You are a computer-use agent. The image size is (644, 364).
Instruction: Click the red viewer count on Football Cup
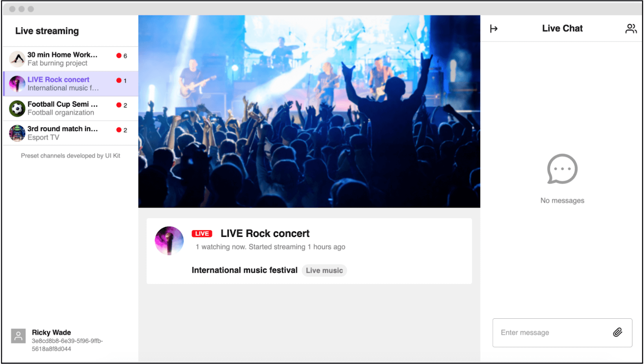[x=122, y=105]
